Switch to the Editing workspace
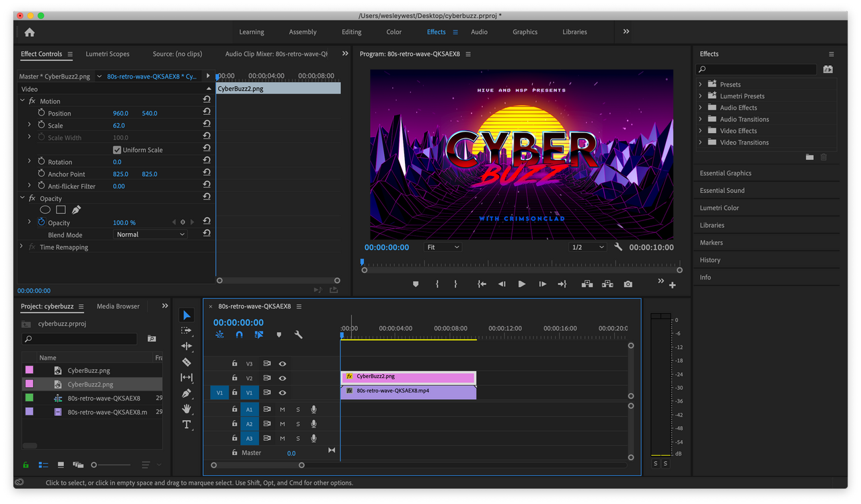 tap(351, 32)
